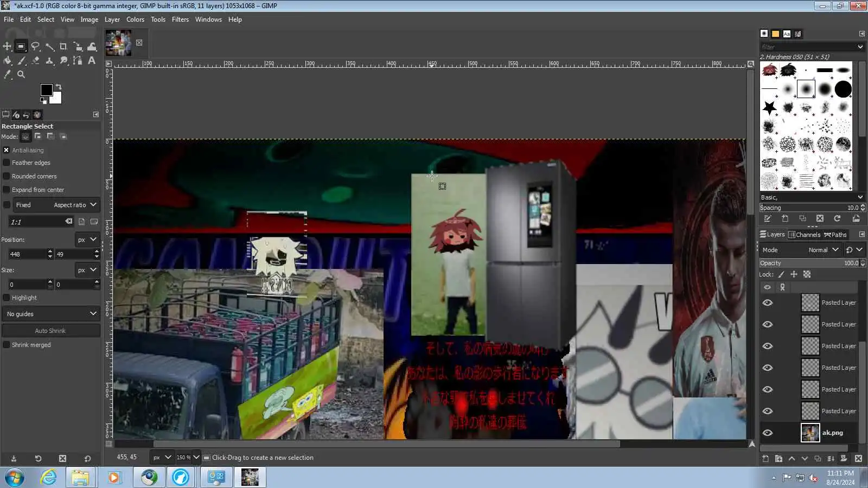
Task: Raise the selected layer one step
Action: 792,459
